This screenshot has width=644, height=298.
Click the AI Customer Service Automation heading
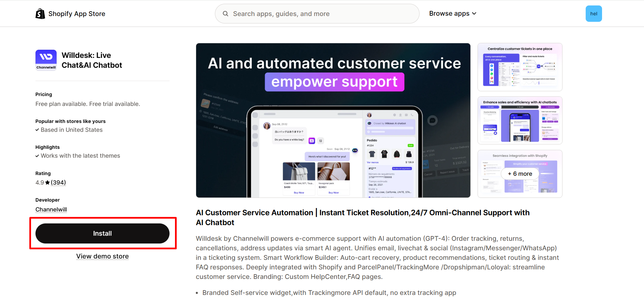363,217
